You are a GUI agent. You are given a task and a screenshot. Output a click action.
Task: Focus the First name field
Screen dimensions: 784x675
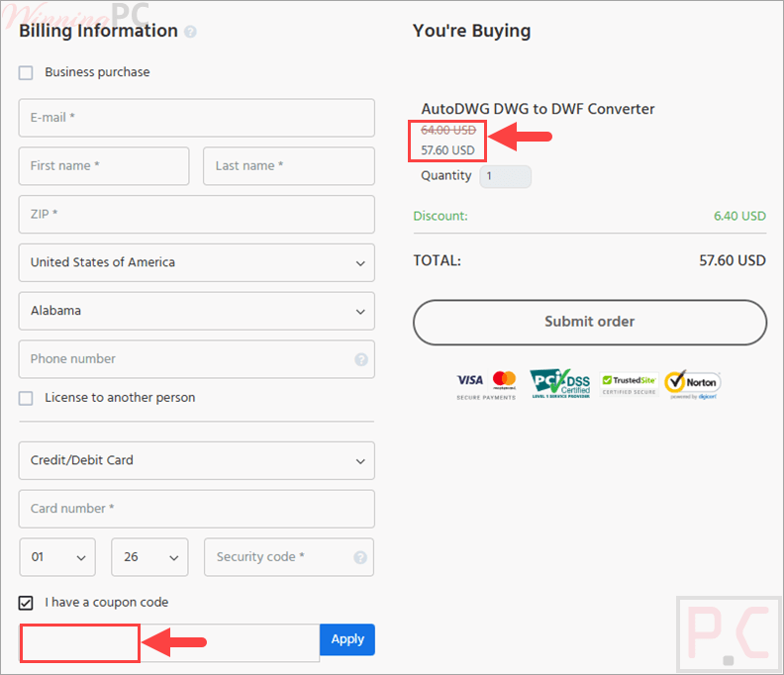[104, 166]
